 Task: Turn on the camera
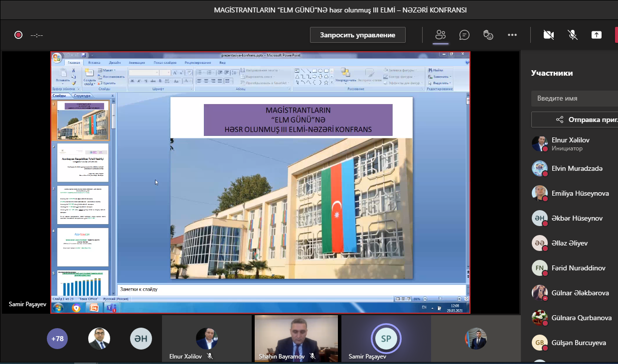click(x=549, y=35)
